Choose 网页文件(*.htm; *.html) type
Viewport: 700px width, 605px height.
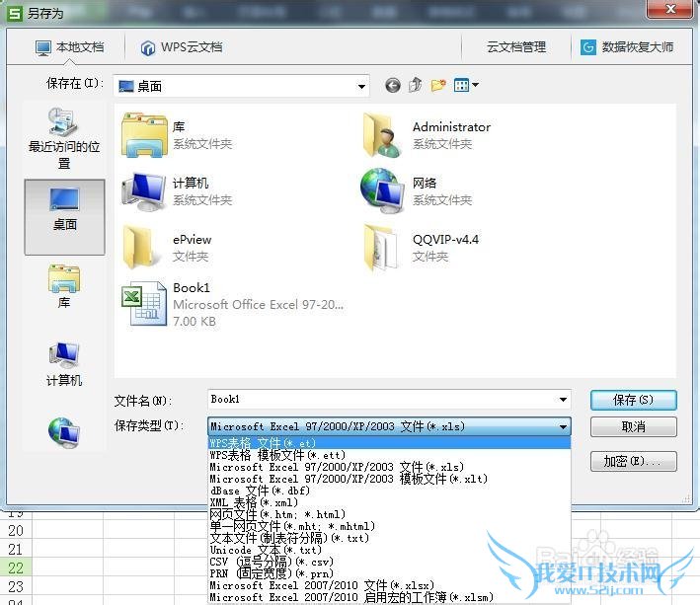pyautogui.click(x=389, y=514)
